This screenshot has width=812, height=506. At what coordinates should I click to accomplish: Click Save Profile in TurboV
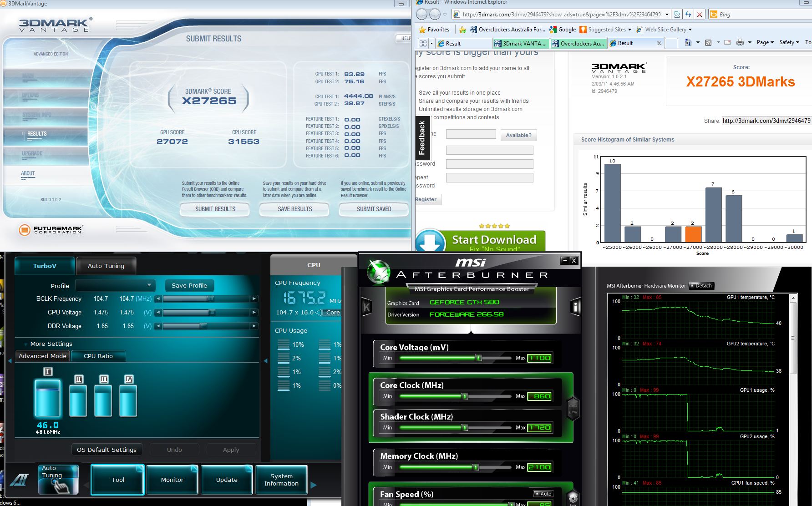click(x=189, y=285)
